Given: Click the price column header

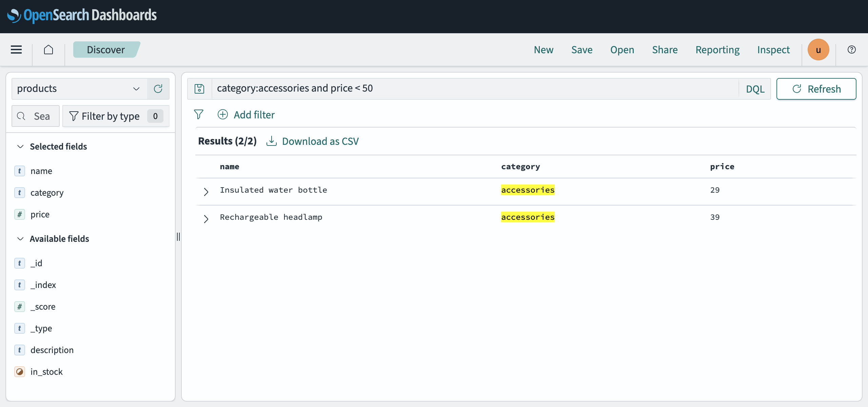Looking at the screenshot, I should [x=722, y=167].
